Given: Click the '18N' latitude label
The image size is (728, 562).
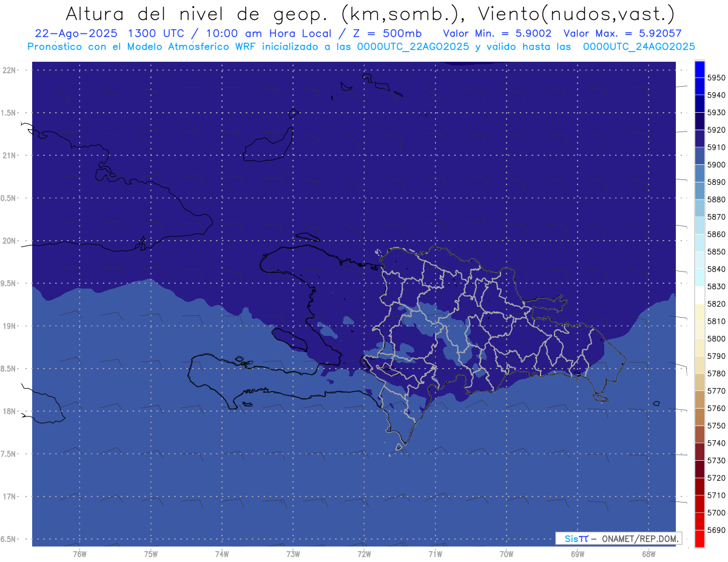Looking at the screenshot, I should (10, 412).
